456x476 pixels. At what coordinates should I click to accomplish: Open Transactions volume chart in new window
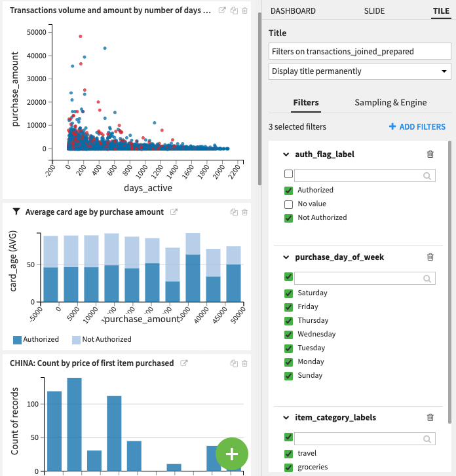(x=222, y=11)
